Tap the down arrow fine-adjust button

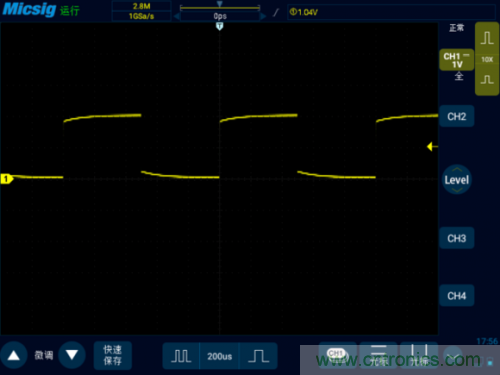(x=72, y=355)
